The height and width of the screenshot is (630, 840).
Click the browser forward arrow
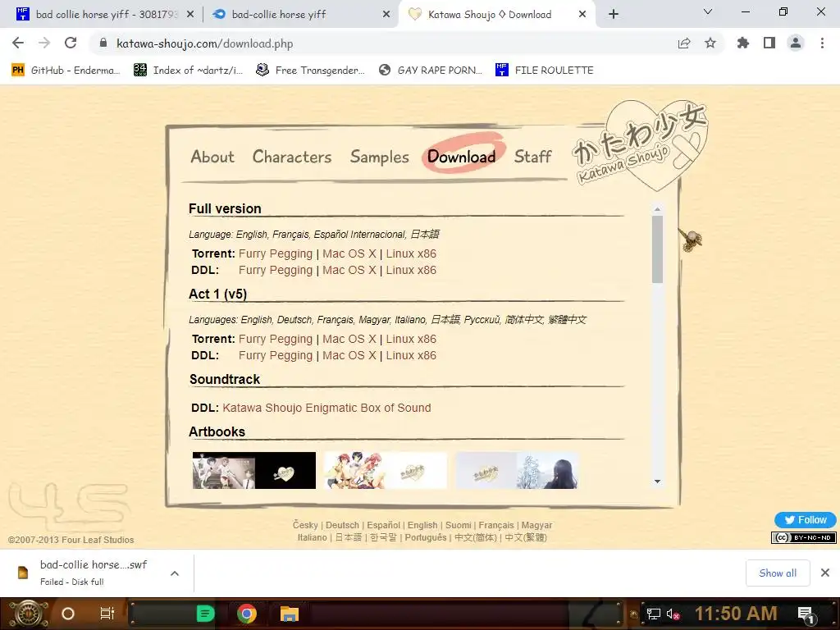click(44, 43)
